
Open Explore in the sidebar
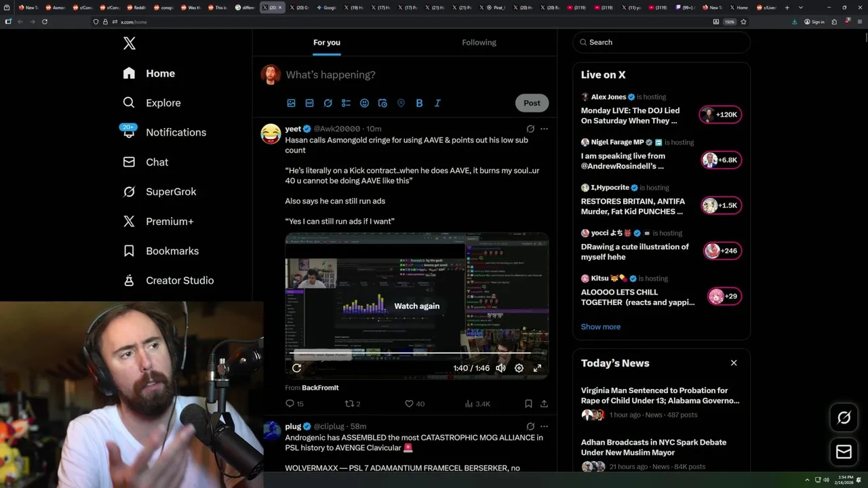click(x=152, y=103)
